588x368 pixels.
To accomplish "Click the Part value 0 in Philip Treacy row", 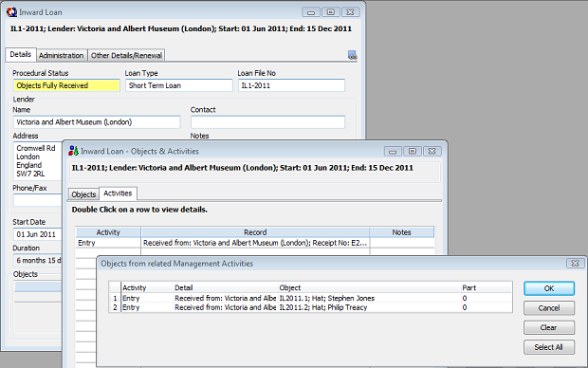I will [x=465, y=307].
